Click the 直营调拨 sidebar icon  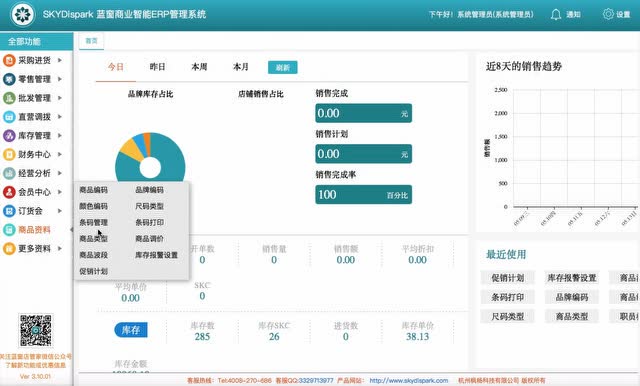(9, 117)
